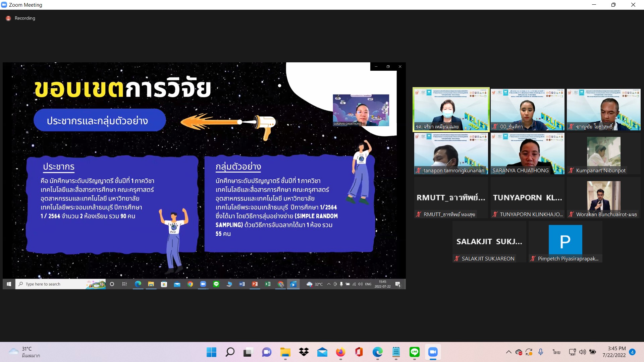Click the Recording indicator label
Viewport: 644px width, 362px height.
coord(24,18)
